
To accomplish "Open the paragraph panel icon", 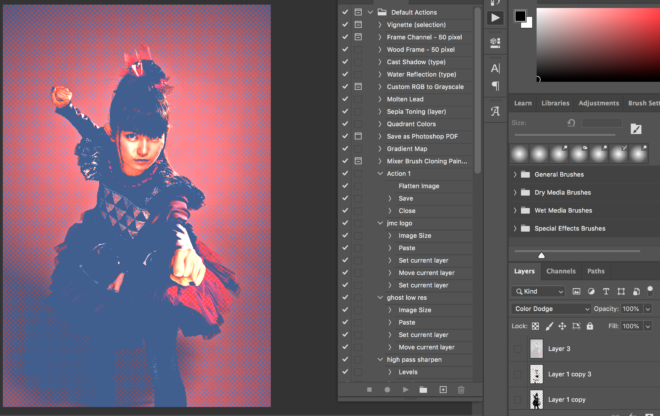I will point(495,85).
